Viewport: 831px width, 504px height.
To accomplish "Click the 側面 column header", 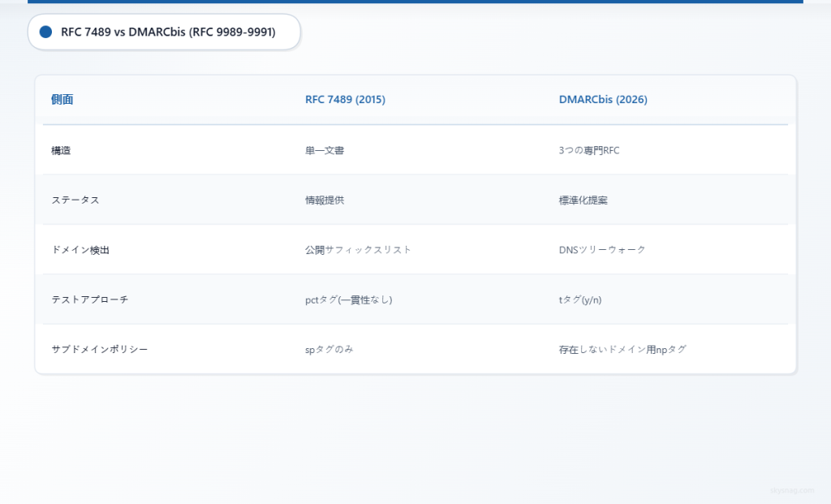I will tap(62, 99).
